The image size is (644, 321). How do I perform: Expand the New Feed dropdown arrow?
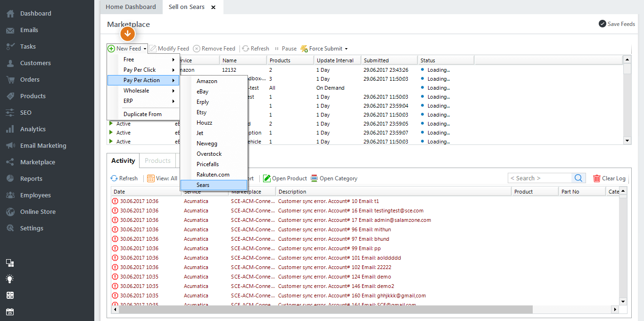point(145,49)
